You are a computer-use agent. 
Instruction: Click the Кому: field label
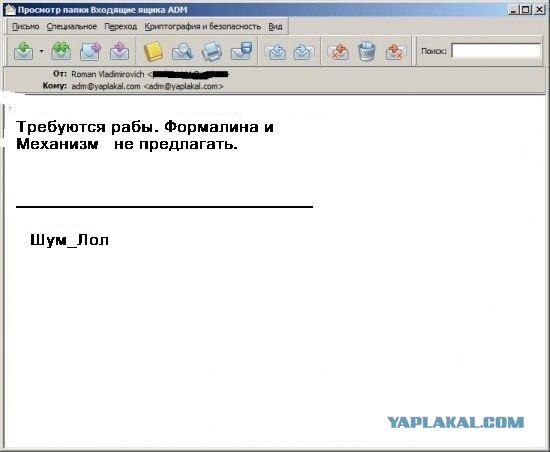(55, 86)
